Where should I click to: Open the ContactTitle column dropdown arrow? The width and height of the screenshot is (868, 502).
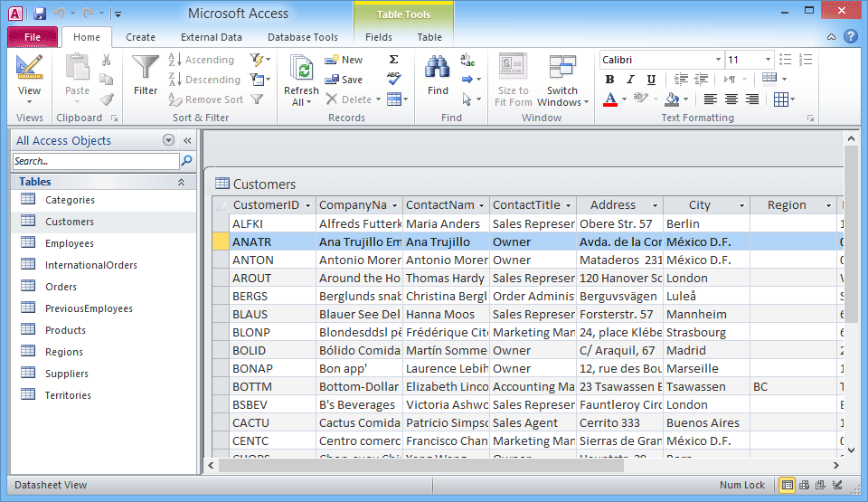[x=568, y=205]
